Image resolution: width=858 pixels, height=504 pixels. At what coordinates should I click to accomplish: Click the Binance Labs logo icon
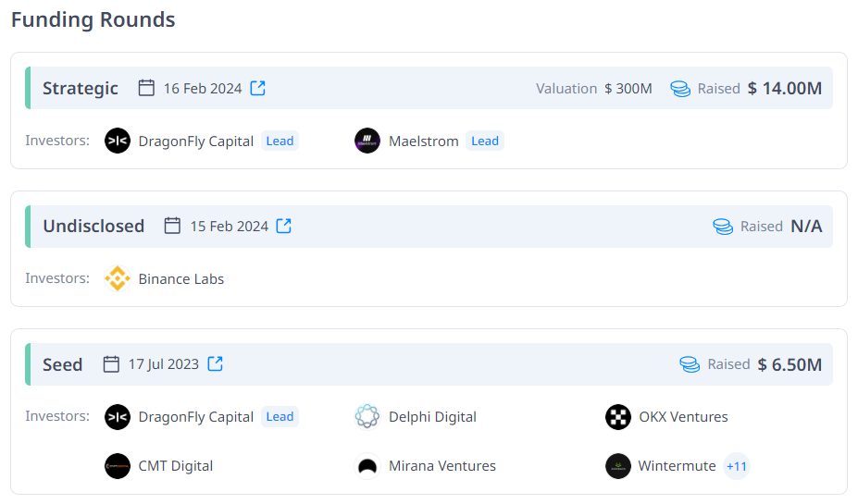click(118, 278)
